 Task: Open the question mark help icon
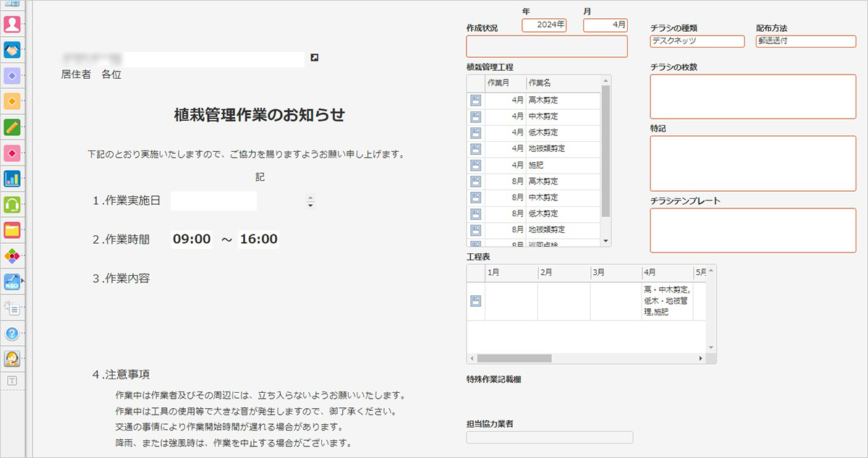point(12,334)
